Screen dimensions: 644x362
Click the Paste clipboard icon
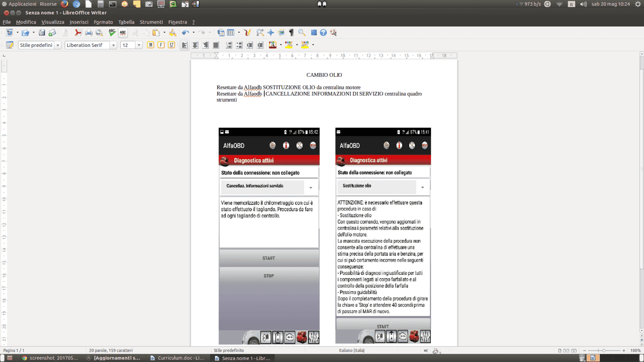coord(156,33)
